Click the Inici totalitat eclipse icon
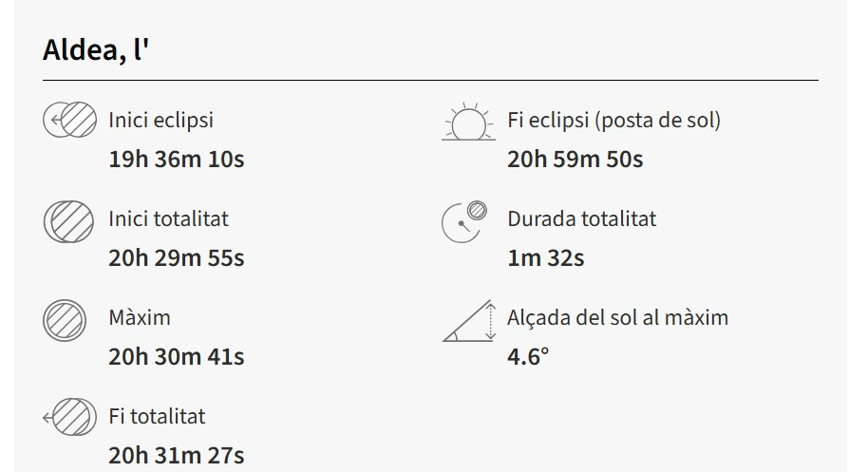 click(x=69, y=220)
